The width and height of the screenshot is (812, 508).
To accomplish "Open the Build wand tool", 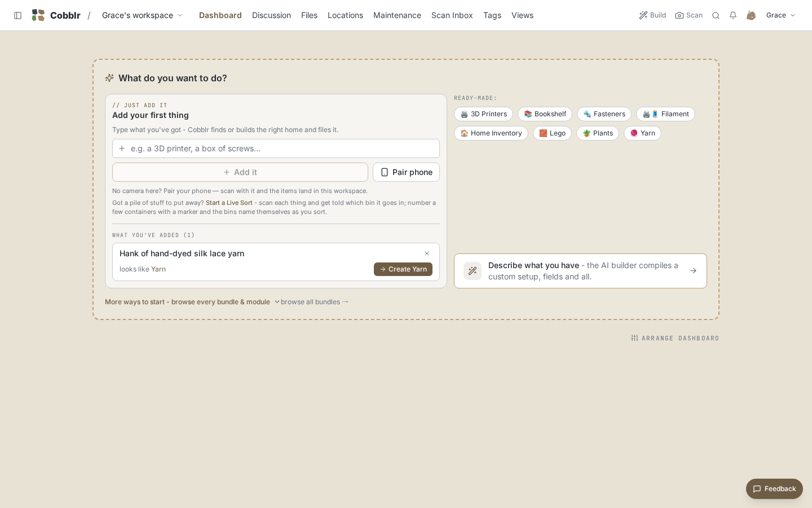I will coord(652,15).
